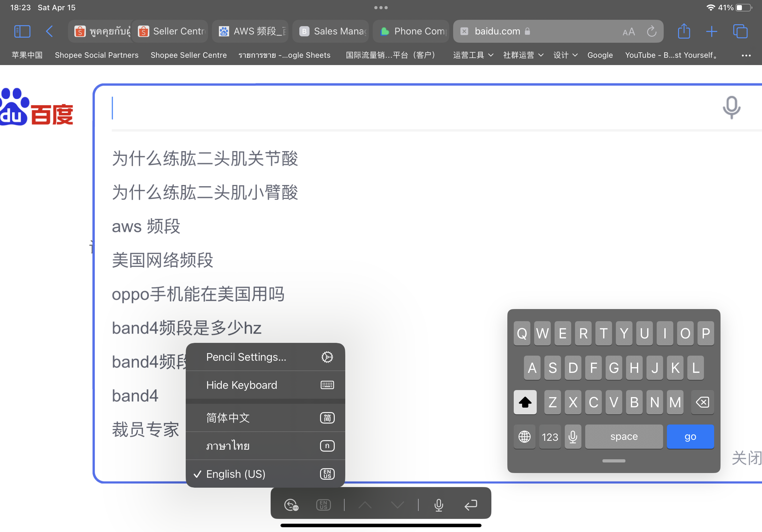Toggle the shift key on keyboard
Image resolution: width=762 pixels, height=532 pixels.
[525, 402]
